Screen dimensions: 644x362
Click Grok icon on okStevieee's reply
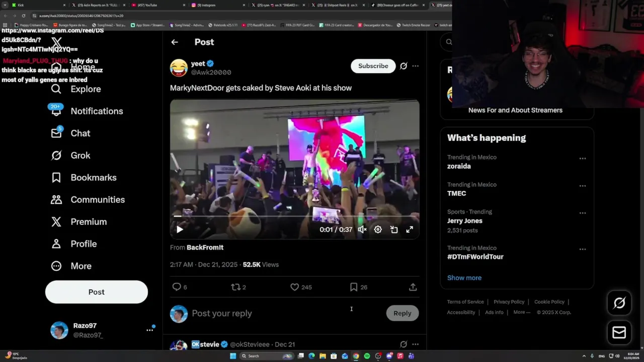click(x=404, y=344)
